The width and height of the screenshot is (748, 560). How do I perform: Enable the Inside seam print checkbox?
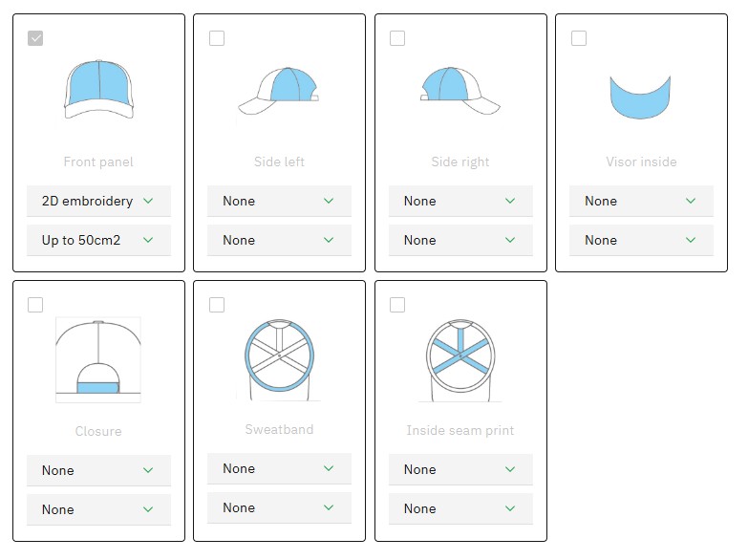[397, 305]
